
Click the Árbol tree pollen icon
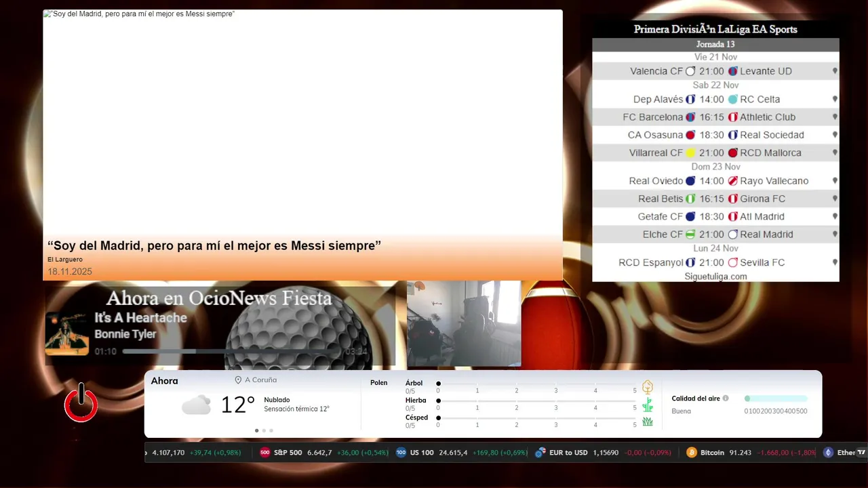[648, 388]
